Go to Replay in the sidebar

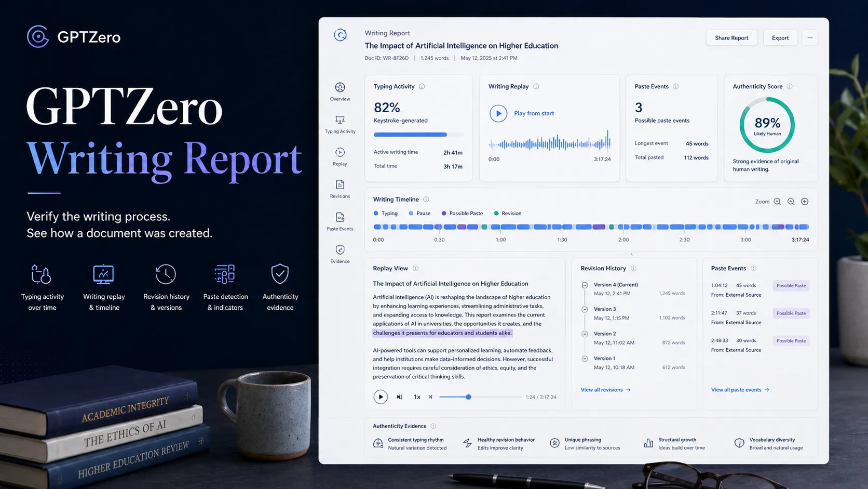(x=340, y=156)
